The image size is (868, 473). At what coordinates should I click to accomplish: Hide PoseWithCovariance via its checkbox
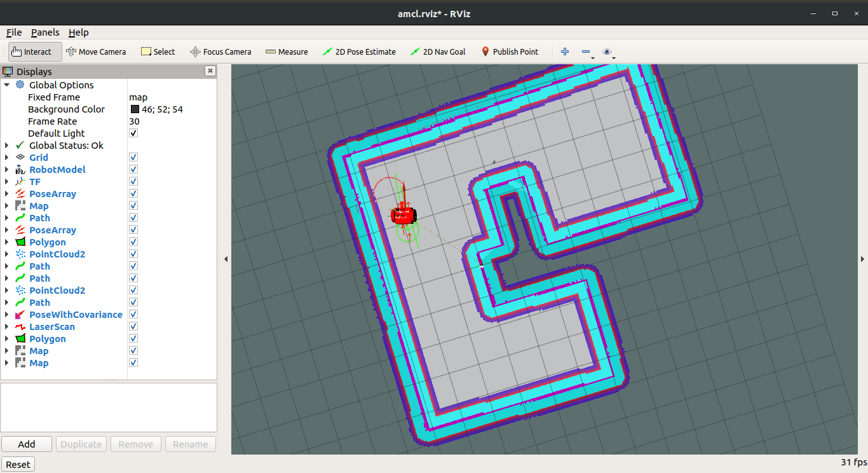133,315
